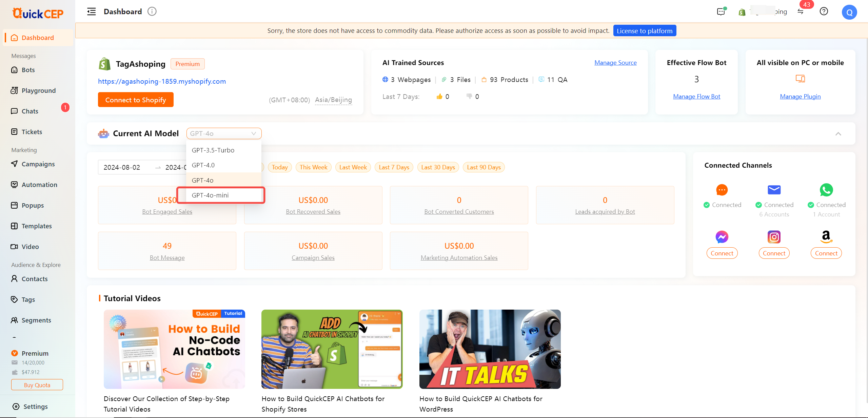Filter by Last 7 Days
Image resolution: width=868 pixels, height=418 pixels.
tap(394, 167)
